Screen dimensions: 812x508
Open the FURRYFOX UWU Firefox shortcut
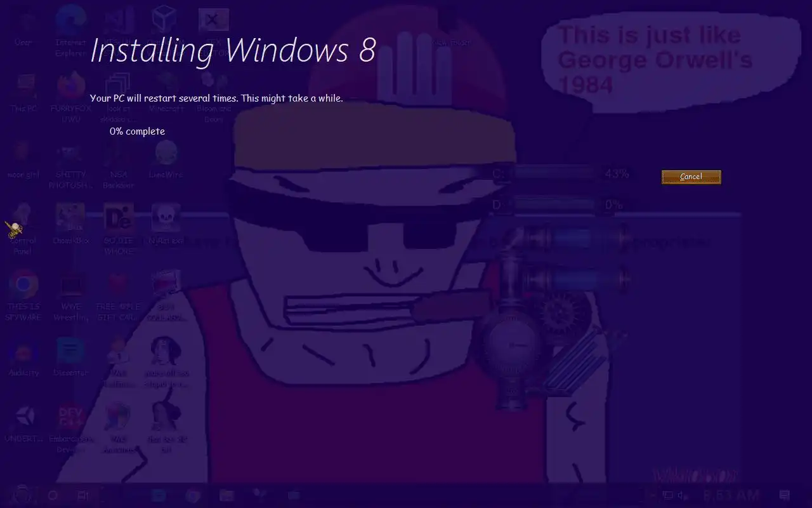(x=70, y=97)
